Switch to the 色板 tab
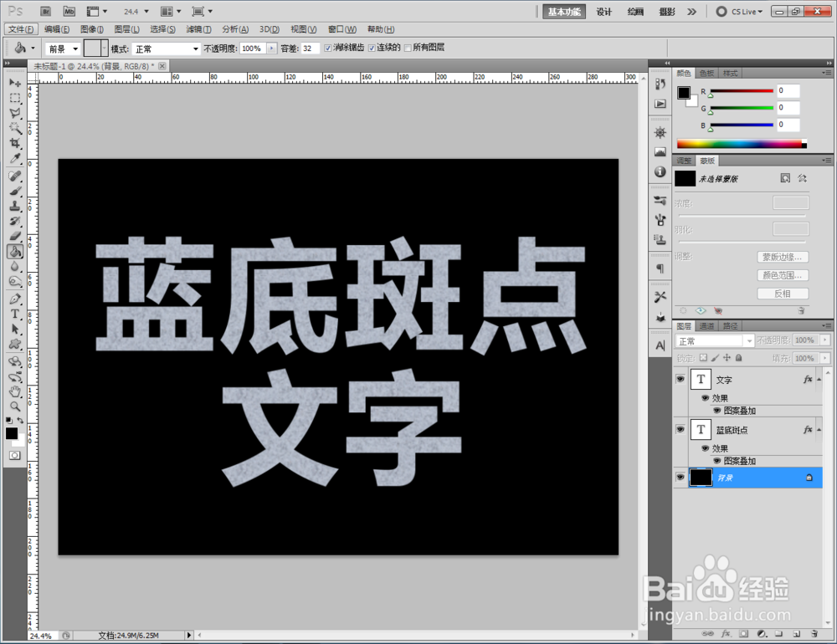 (706, 73)
